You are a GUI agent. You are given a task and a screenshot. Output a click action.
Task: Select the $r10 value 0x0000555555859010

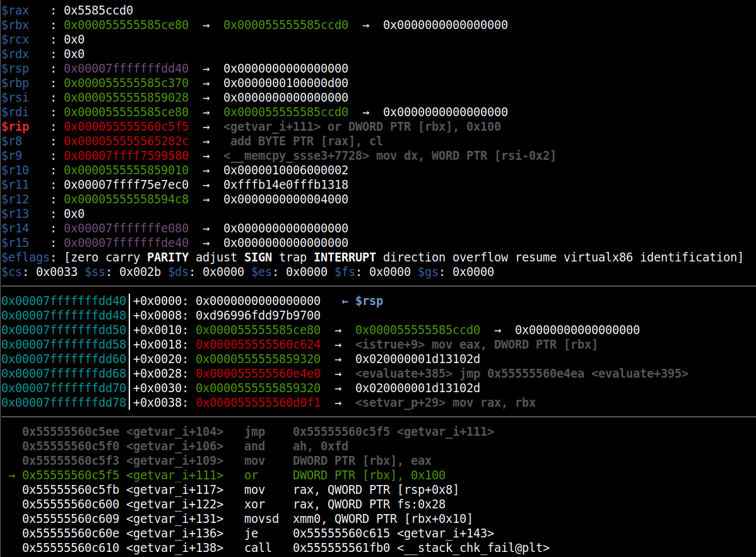(x=126, y=170)
